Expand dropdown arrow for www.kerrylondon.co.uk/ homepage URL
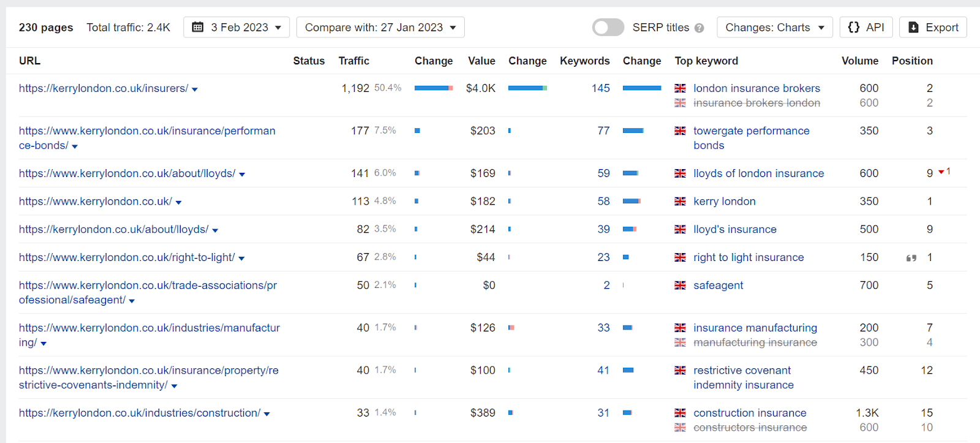 tap(178, 202)
